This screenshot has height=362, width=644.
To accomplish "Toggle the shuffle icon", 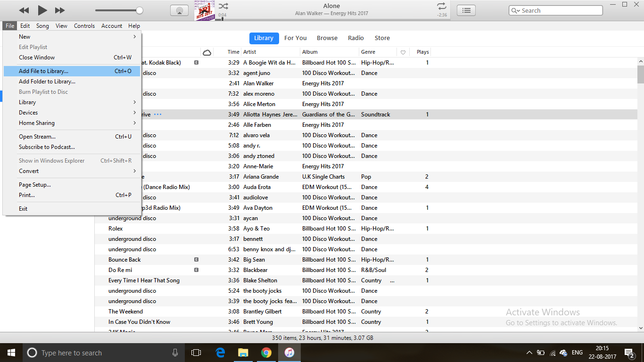I will (x=223, y=6).
